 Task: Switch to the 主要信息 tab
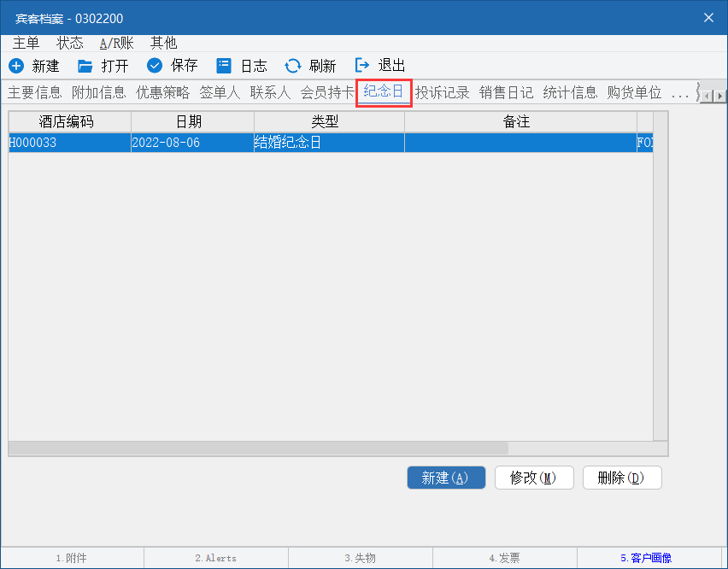point(35,92)
